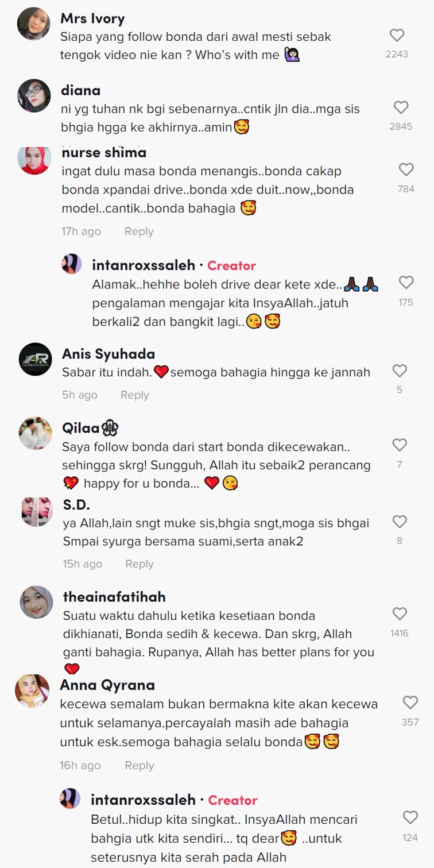Open intanroxssaleh Creator profile in first reply
434x868 pixels.
142,265
